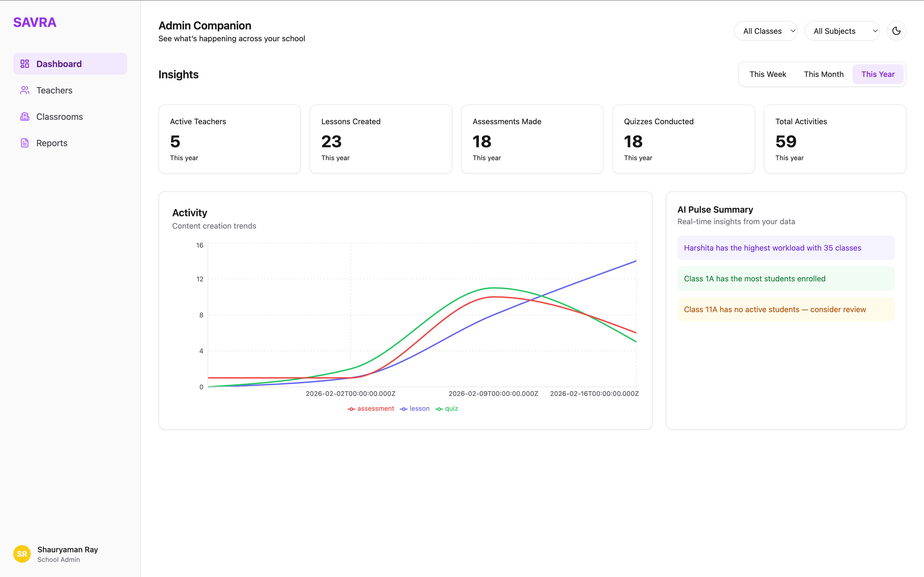Open Teachers page from sidebar
This screenshot has width=924, height=577.
coord(54,90)
